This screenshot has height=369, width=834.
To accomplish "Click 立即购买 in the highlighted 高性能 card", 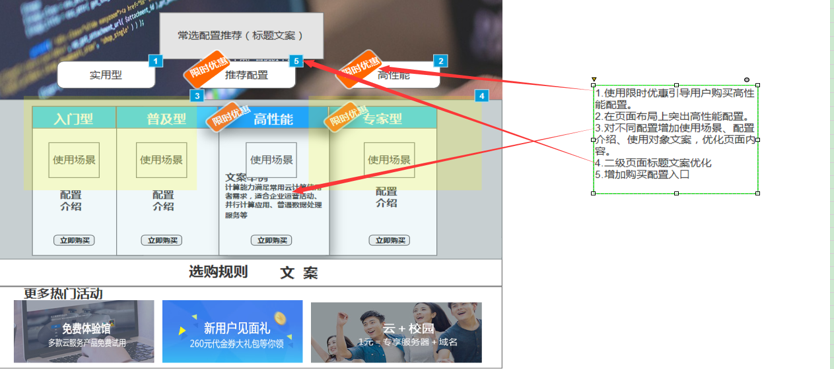I will 271,240.
